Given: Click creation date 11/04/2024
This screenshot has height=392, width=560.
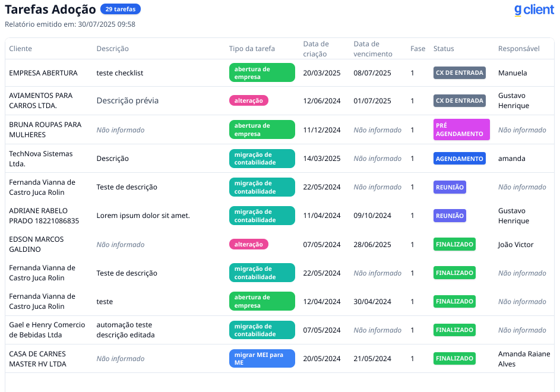Looking at the screenshot, I should click(x=322, y=216).
